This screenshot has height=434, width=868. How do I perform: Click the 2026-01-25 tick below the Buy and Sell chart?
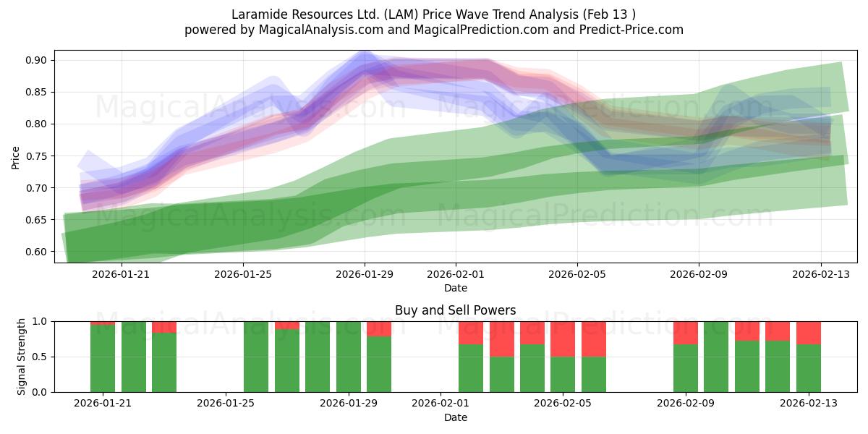point(226,404)
